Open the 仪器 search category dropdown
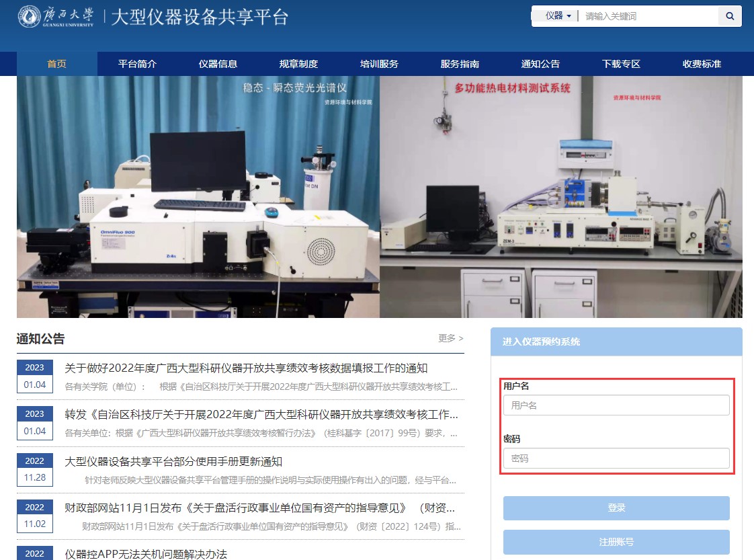Image resolution: width=754 pixels, height=560 pixels. (558, 16)
